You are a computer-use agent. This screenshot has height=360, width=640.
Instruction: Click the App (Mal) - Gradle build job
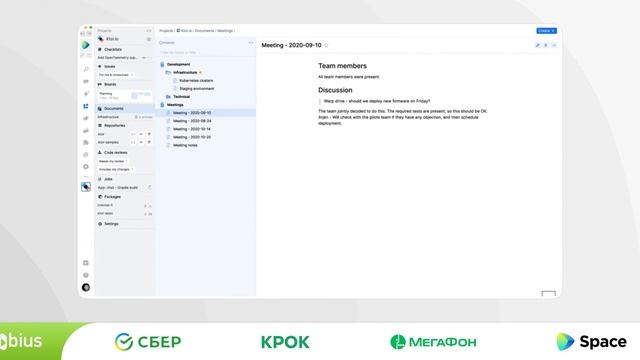click(118, 188)
